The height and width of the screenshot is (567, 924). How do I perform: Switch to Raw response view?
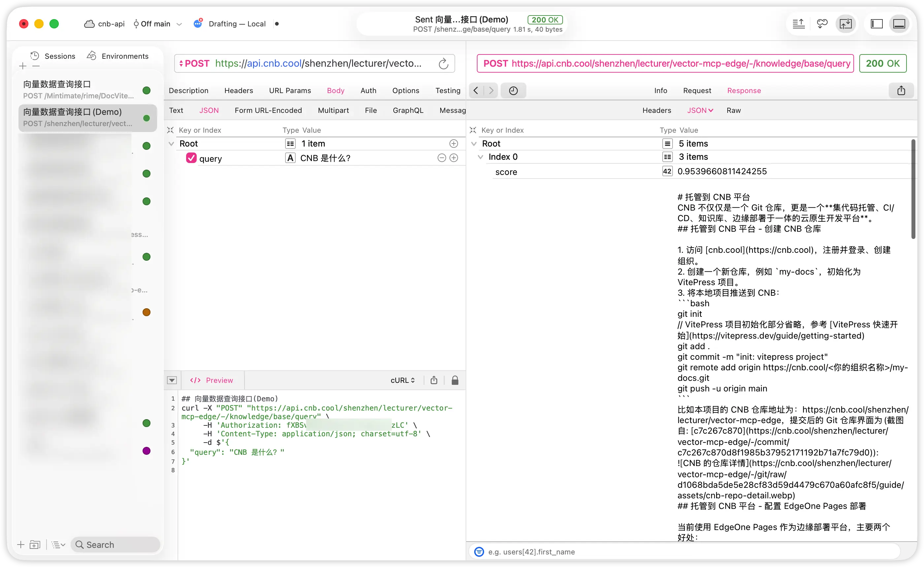point(733,110)
